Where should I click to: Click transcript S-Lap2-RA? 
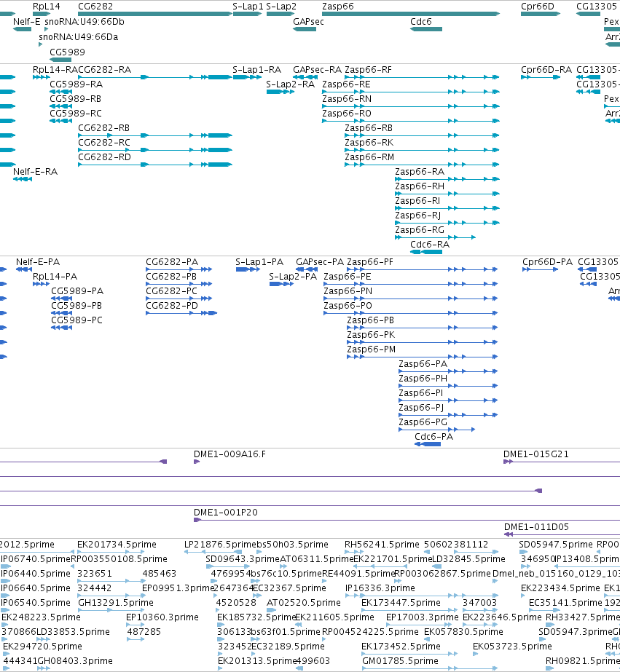coord(290,84)
